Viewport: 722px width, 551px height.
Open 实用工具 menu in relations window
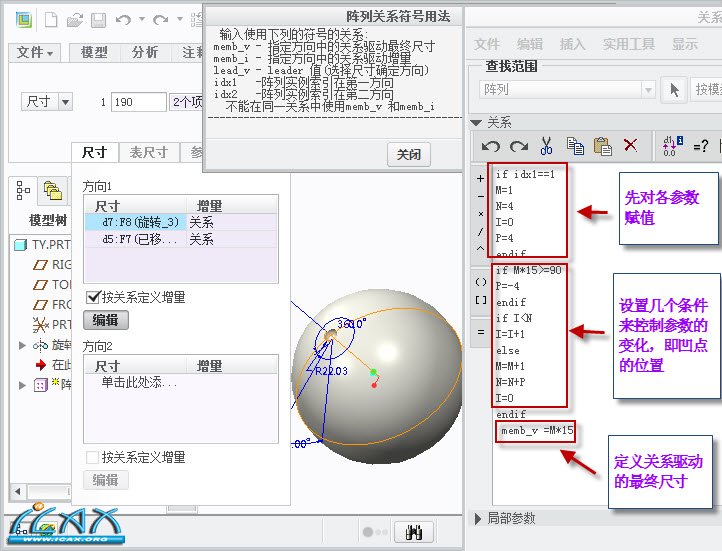click(x=629, y=44)
